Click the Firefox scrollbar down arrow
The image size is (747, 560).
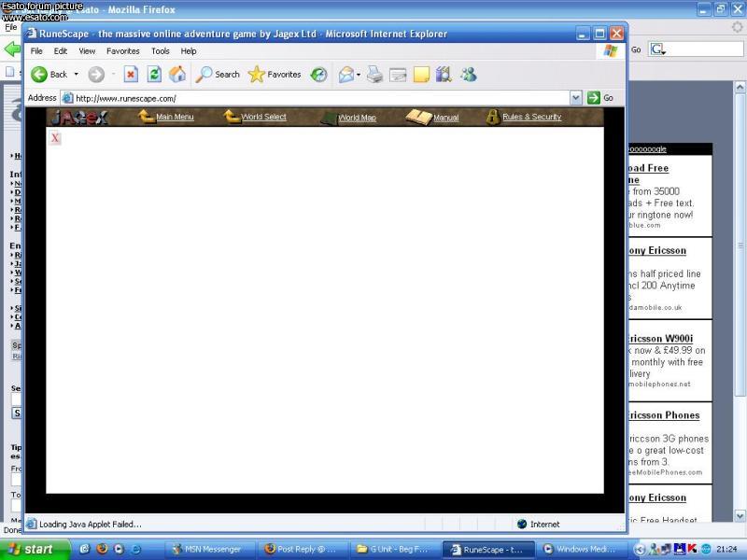click(x=740, y=515)
